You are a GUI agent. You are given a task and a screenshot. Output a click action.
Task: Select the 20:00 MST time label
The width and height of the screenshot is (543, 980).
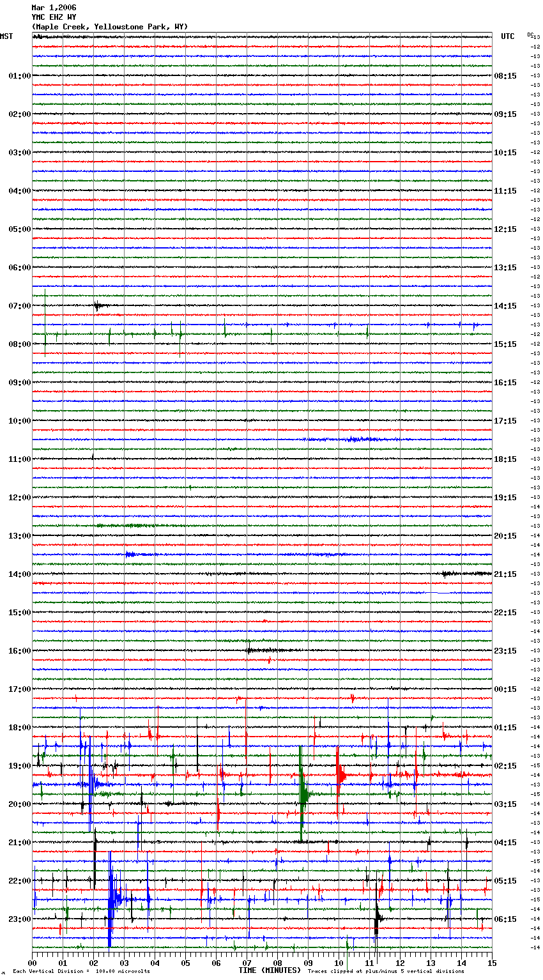[x=20, y=804]
